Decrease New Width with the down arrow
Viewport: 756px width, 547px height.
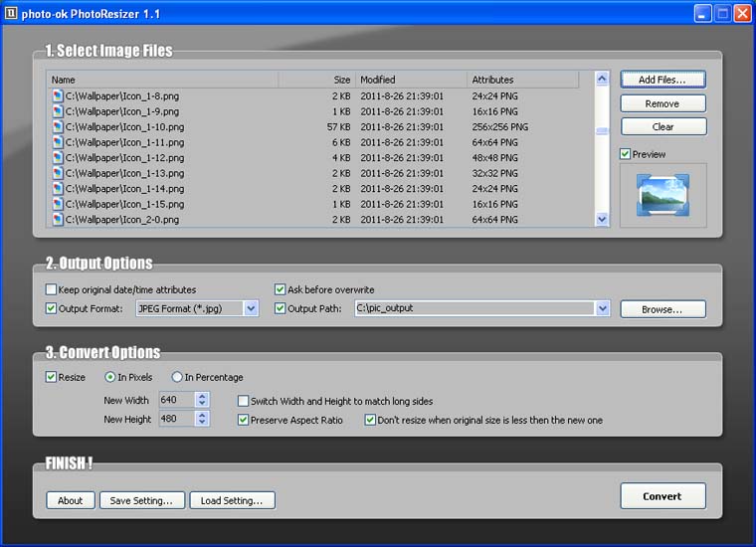pos(203,404)
